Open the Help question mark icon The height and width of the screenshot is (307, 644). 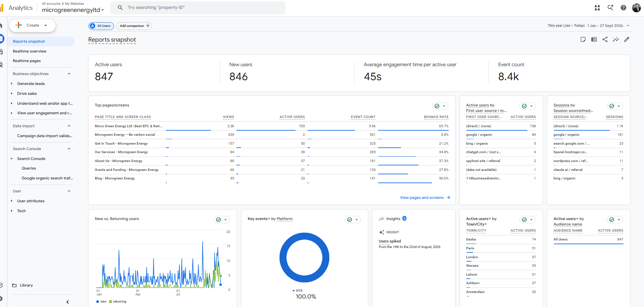tap(624, 8)
